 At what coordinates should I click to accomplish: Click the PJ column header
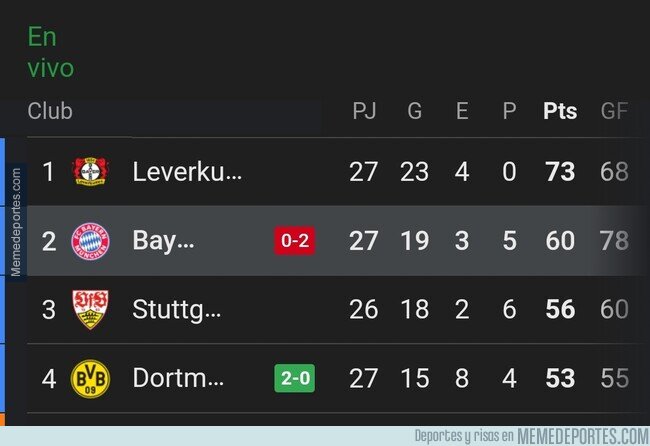point(364,111)
